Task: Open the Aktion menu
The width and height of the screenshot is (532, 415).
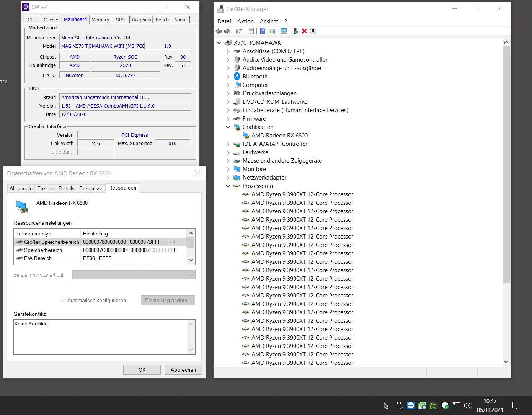Action: point(245,21)
